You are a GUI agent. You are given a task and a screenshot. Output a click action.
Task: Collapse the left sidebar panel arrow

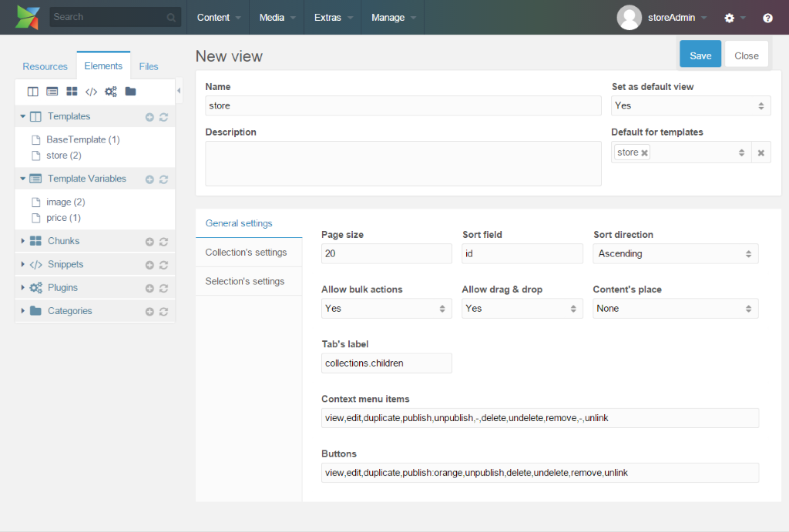click(179, 91)
